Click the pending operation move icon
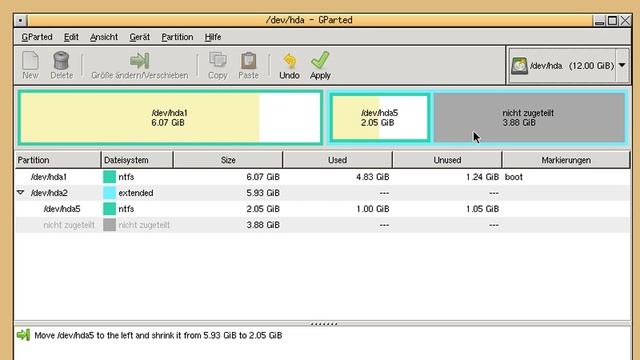The height and width of the screenshot is (360, 640). tap(23, 335)
